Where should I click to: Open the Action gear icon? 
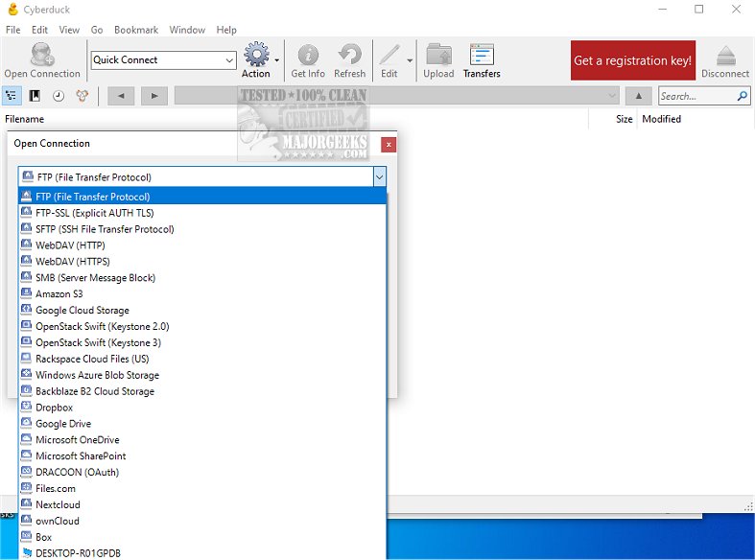pyautogui.click(x=256, y=54)
